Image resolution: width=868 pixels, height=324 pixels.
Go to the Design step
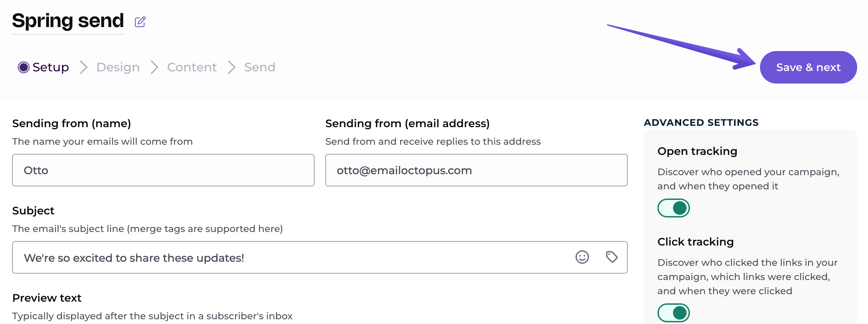pos(118,67)
